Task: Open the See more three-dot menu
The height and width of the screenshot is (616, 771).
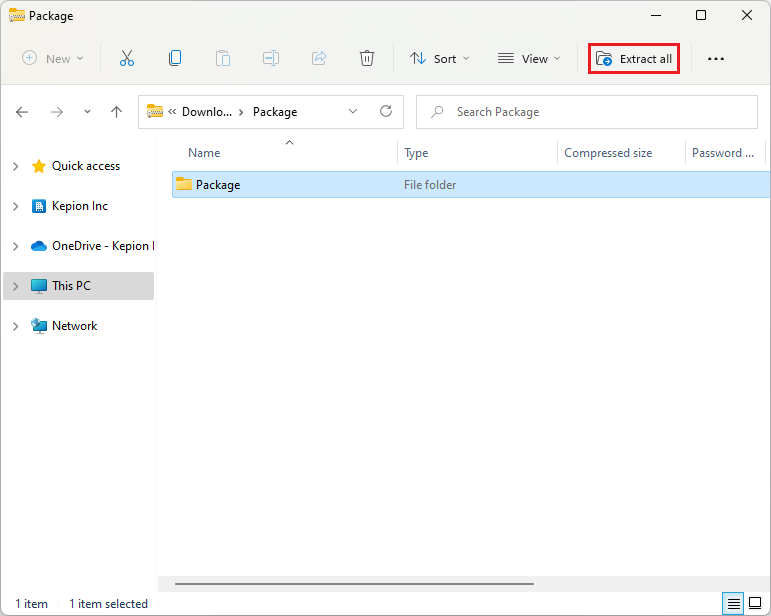Action: tap(715, 59)
